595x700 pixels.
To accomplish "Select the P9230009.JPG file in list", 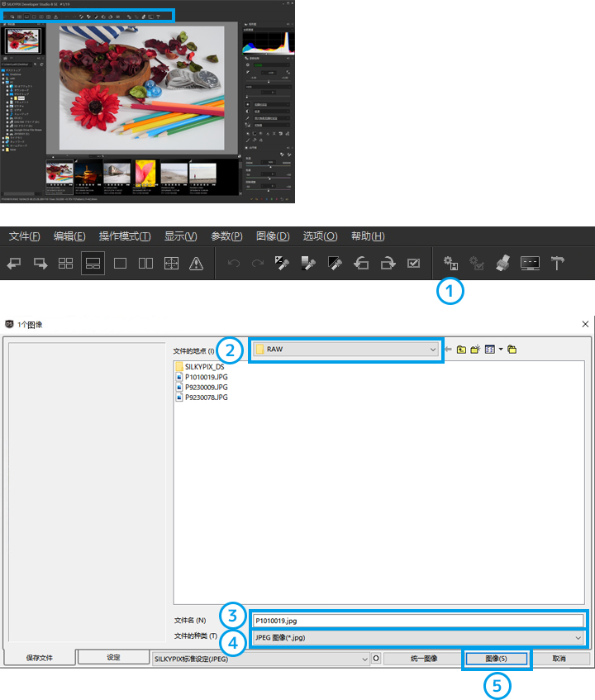I will point(206,386).
